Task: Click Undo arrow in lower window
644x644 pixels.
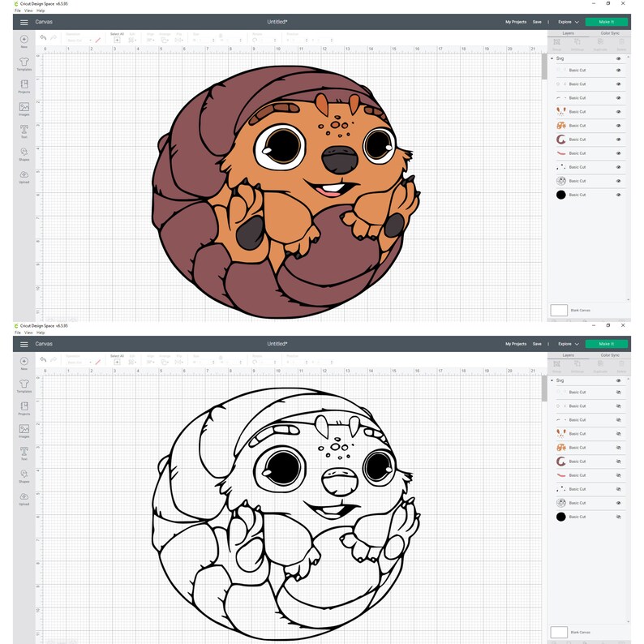Action: pos(43,360)
